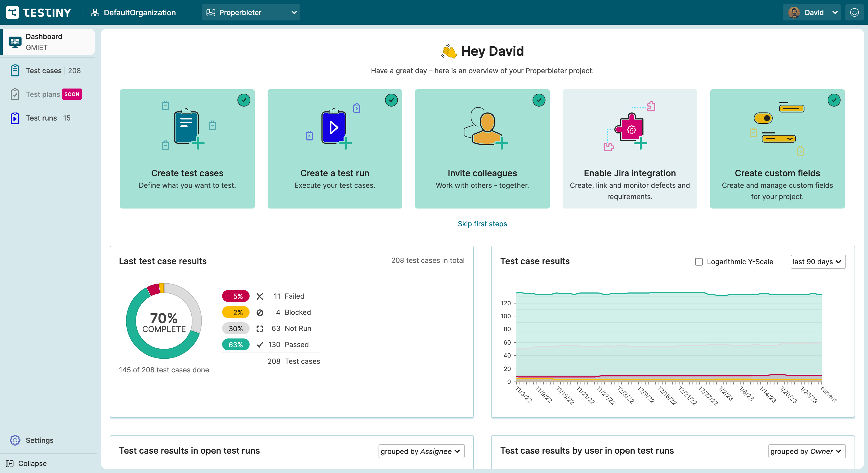Screen dimensions: 868x473
Task: Click the Test cases clipboard icon
Action: point(15,71)
